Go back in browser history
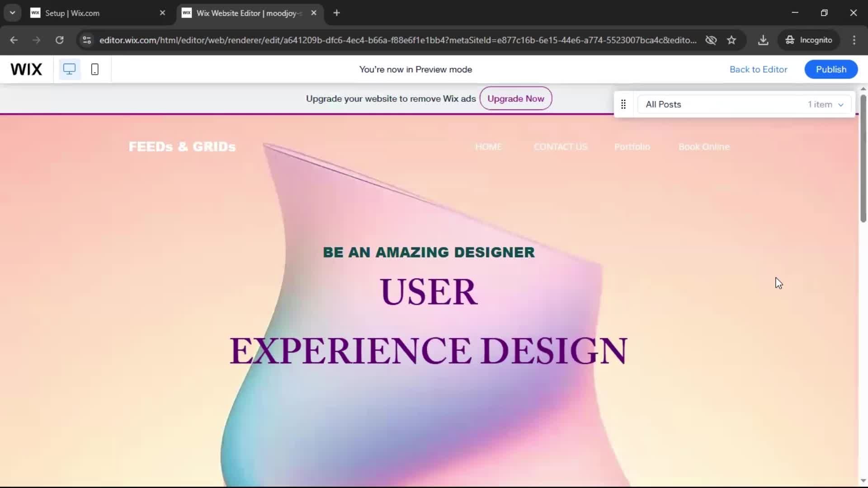Screen dimensions: 868x488 14,40
